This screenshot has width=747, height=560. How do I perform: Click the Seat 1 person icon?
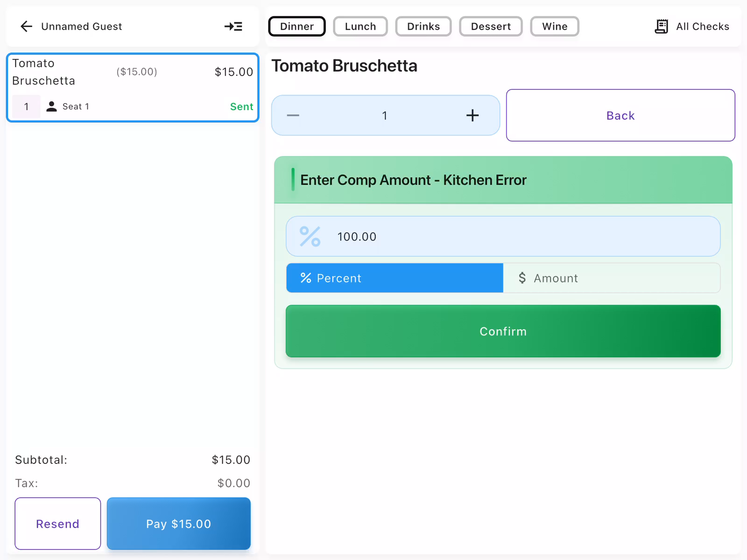point(52,107)
